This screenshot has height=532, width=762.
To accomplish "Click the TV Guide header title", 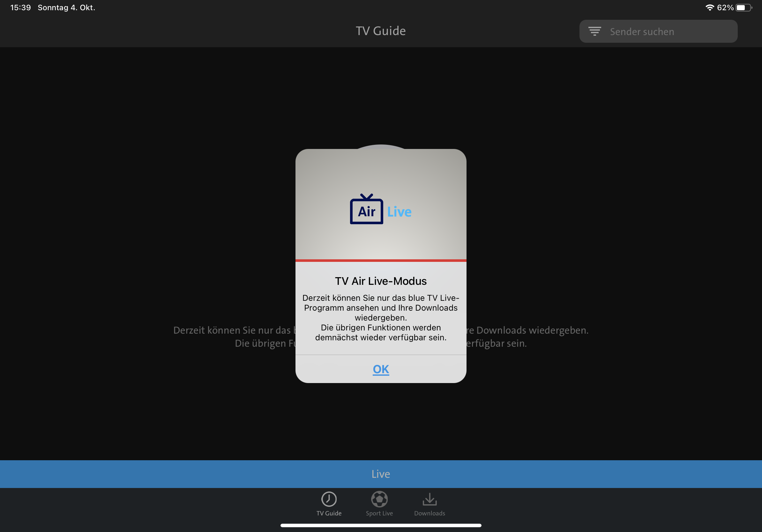I will tap(381, 31).
